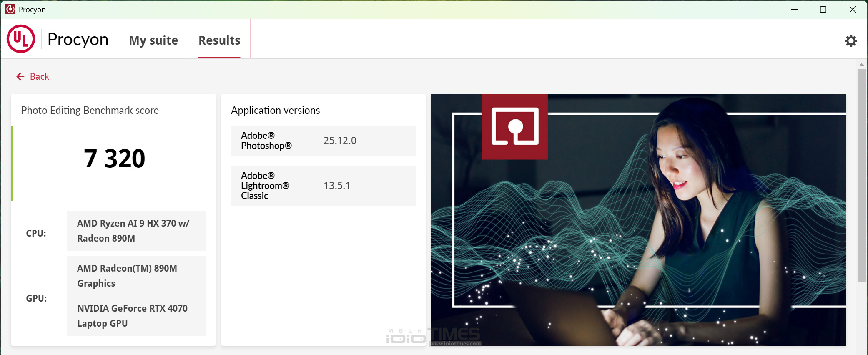Viewport: 868px width, 355px height.
Task: Click the Procyon icon in the title bar
Action: [x=10, y=9]
